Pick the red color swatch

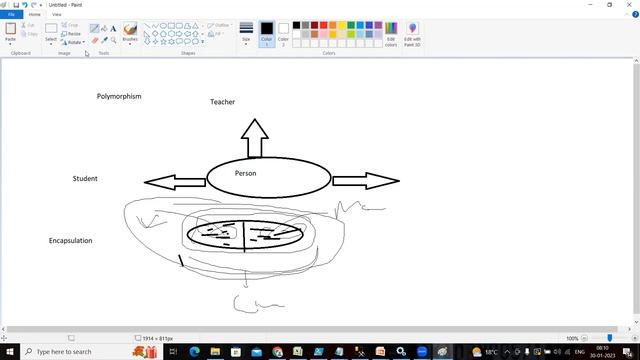[324, 25]
